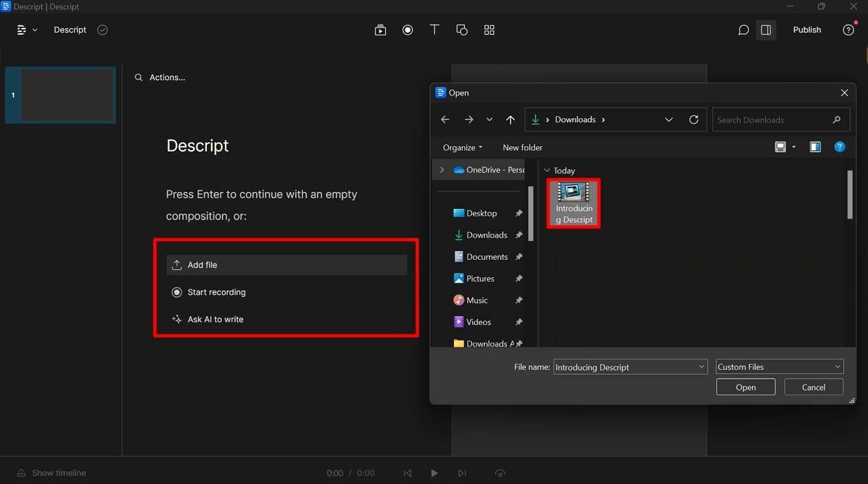
Task: Open the Custom Files type dropdown
Action: point(779,367)
